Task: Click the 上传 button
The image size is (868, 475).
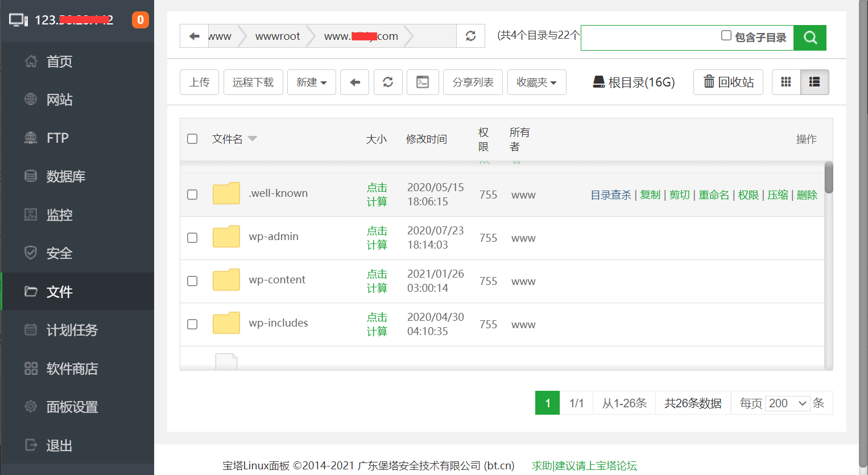Action: pos(199,82)
